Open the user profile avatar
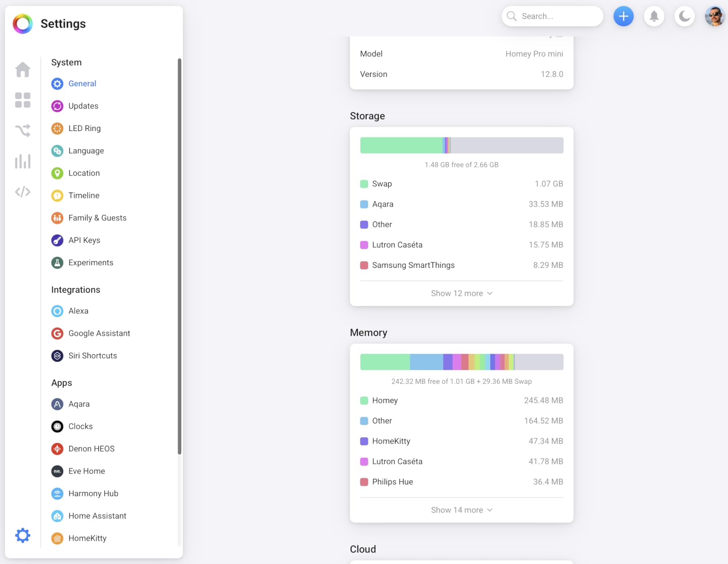728x564 pixels. (x=715, y=16)
